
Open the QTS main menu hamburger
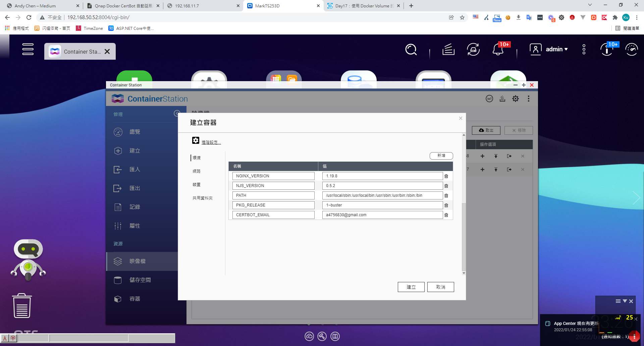(x=28, y=49)
